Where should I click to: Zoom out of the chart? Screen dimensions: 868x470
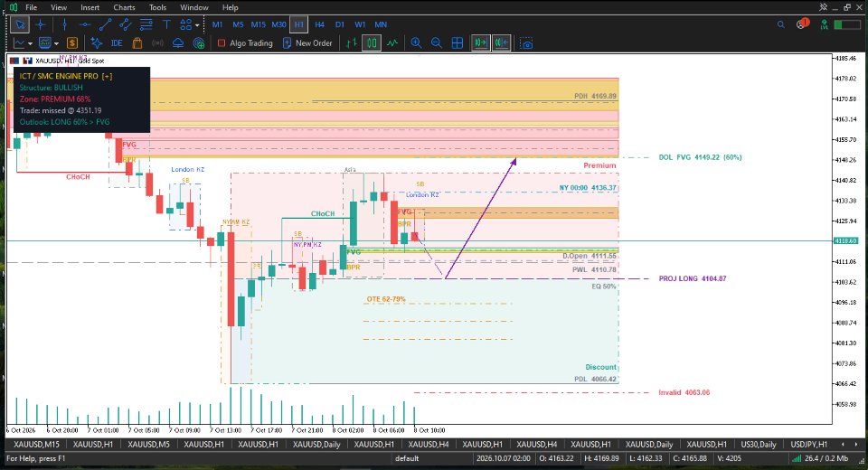436,43
